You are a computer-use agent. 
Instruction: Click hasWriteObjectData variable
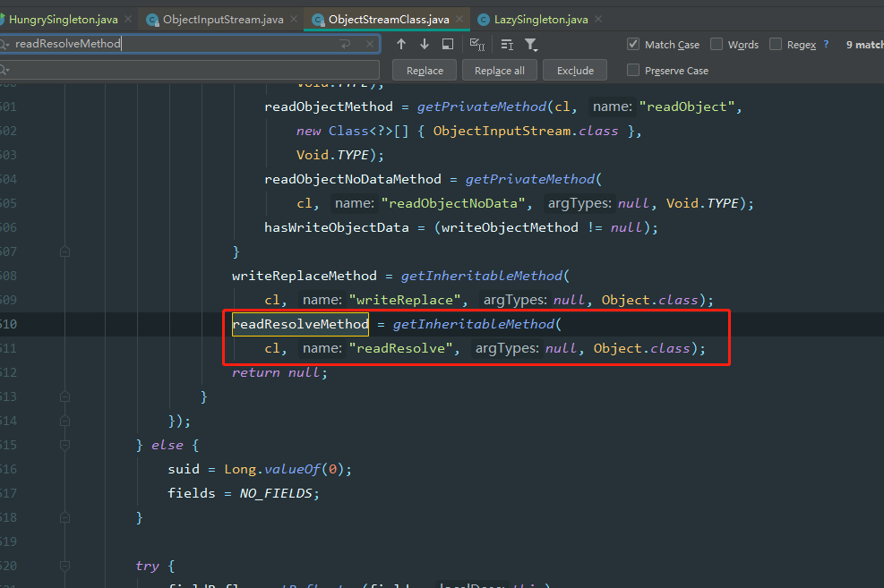pos(337,227)
